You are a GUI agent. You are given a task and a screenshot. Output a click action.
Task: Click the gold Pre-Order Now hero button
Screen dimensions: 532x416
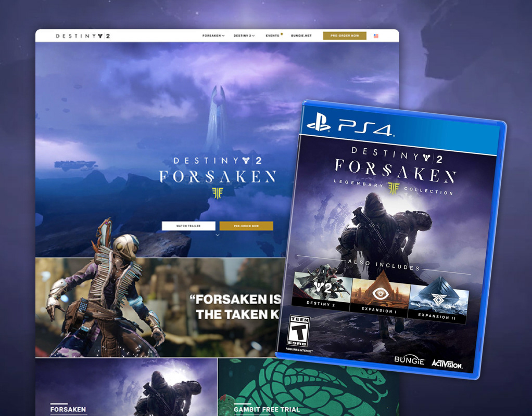[x=246, y=226]
